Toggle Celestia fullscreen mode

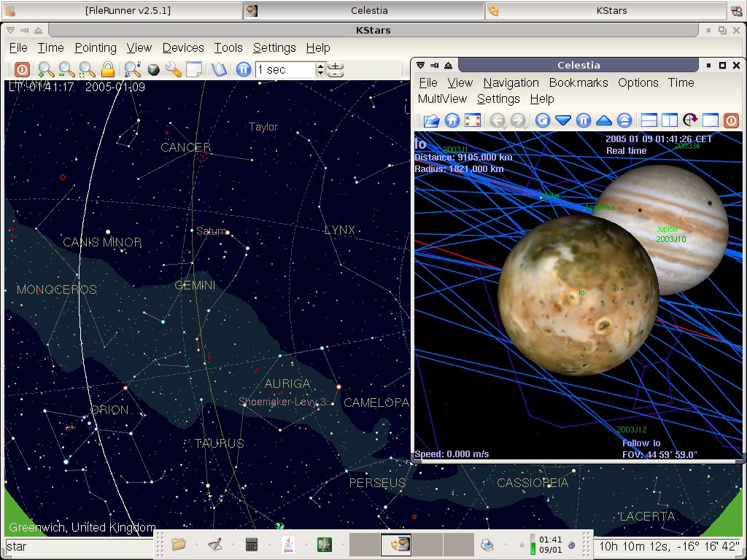coord(473,120)
